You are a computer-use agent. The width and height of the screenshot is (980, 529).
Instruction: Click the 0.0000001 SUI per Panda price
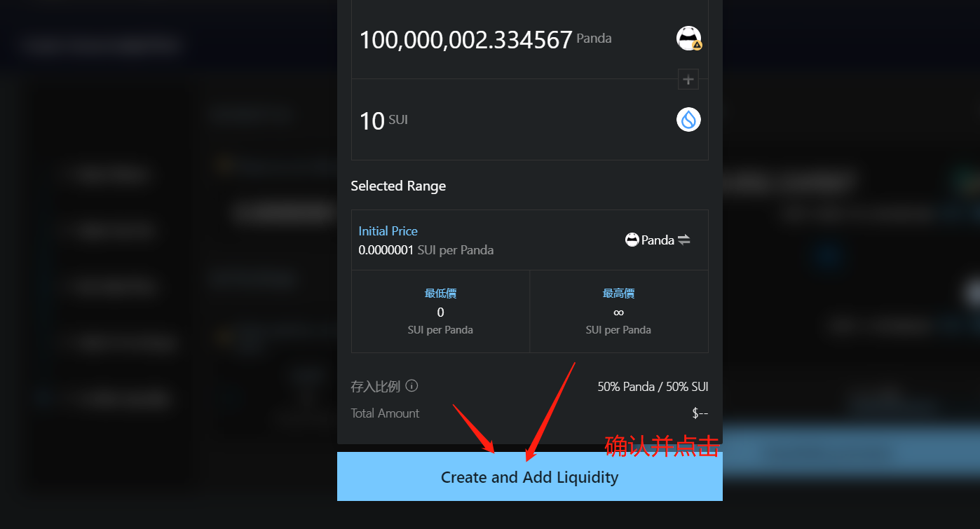(426, 250)
